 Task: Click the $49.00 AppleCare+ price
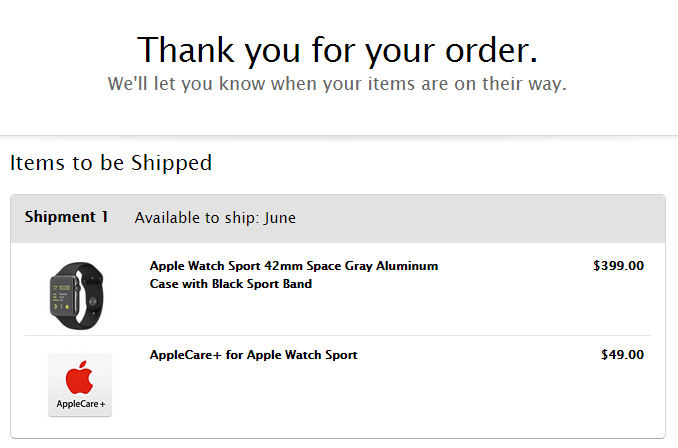(622, 355)
